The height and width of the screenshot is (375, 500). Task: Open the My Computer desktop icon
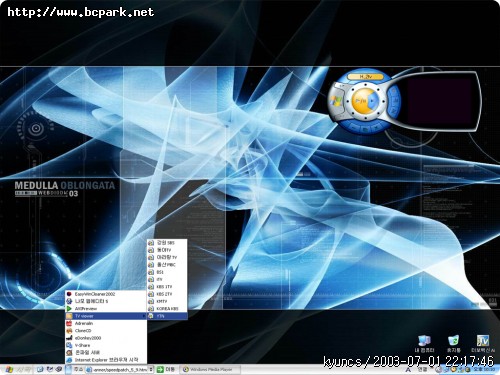click(x=424, y=344)
